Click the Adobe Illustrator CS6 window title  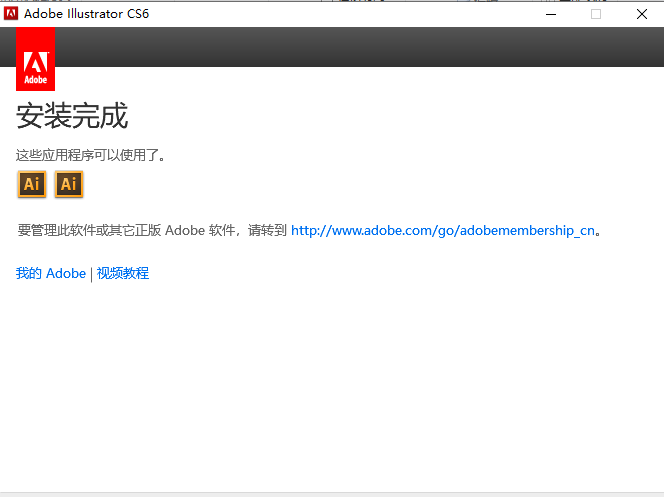coord(86,14)
